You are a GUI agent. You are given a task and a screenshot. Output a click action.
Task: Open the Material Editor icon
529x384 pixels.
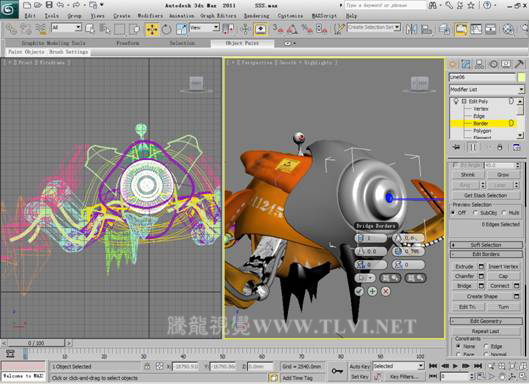[508, 29]
